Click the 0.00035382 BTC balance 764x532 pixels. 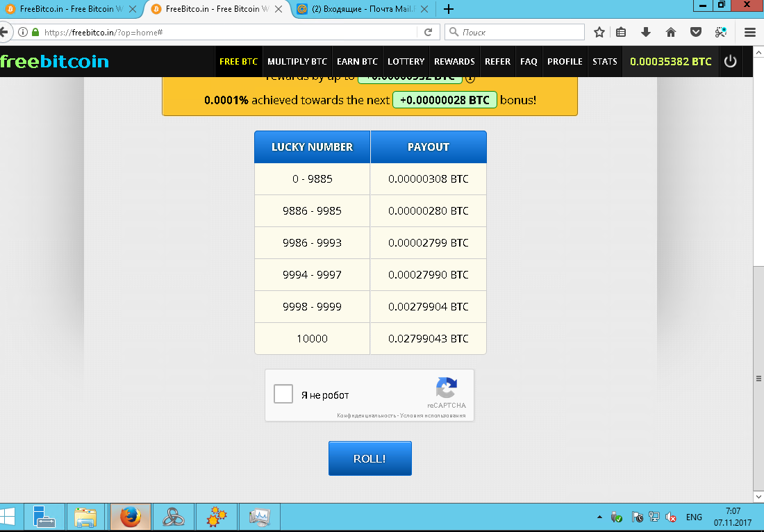click(x=670, y=61)
